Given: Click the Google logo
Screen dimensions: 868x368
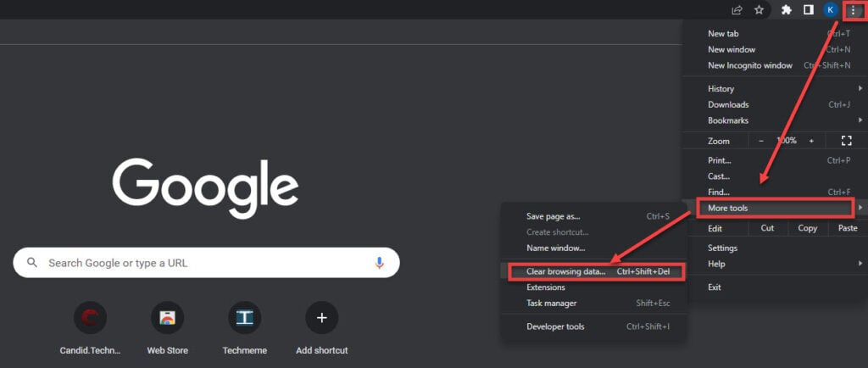Looking at the screenshot, I should (x=205, y=189).
